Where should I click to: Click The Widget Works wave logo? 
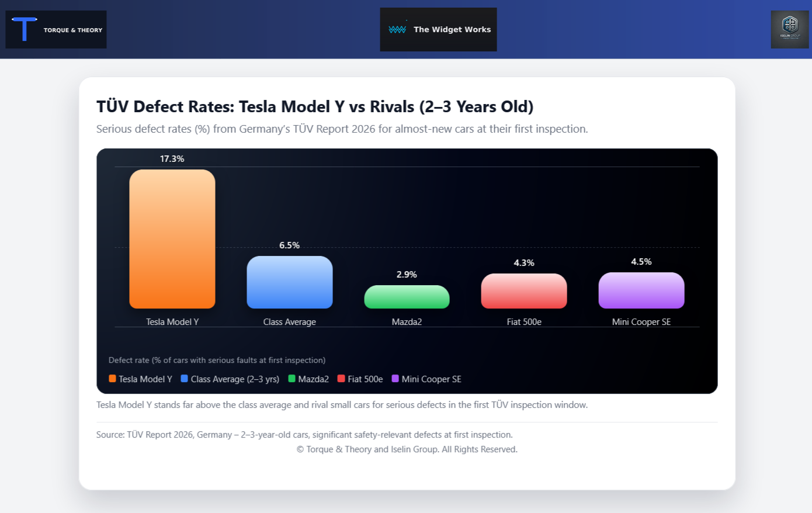point(397,29)
